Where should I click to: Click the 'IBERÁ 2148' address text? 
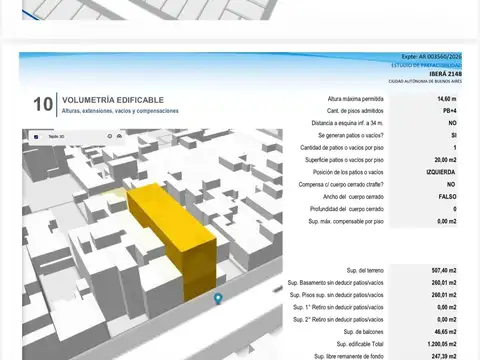[x=445, y=74]
